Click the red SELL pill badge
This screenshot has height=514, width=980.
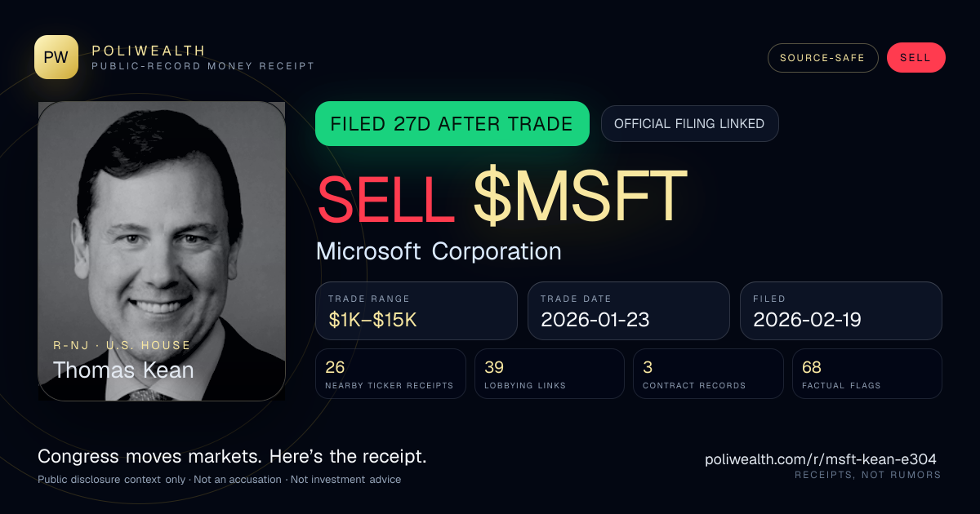pos(915,58)
